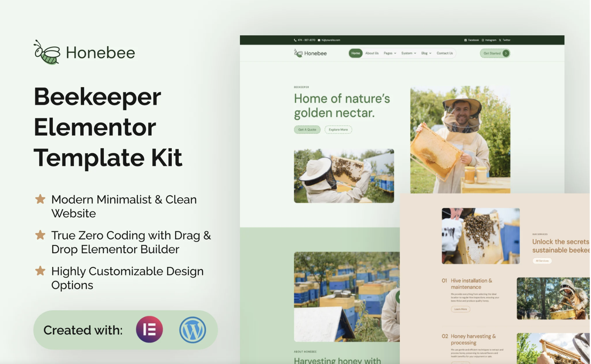Image resolution: width=591 pixels, height=364 pixels.
Task: Open the Home menu item
Action: 355,53
